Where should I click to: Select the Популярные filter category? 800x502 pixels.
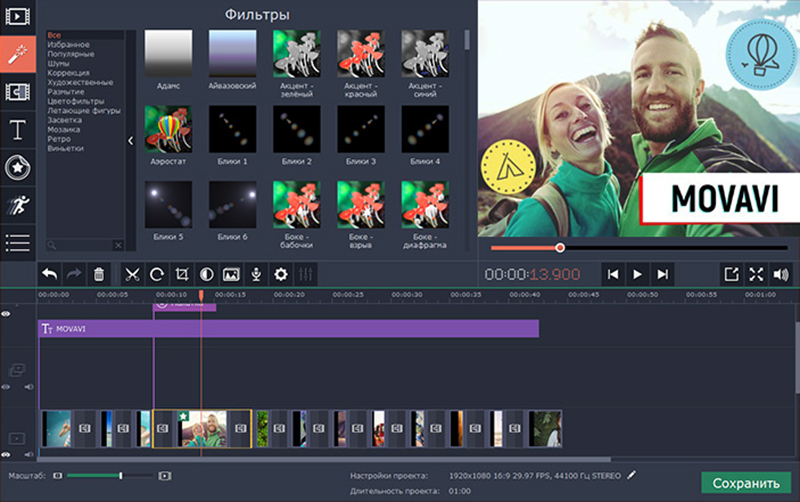(x=70, y=54)
